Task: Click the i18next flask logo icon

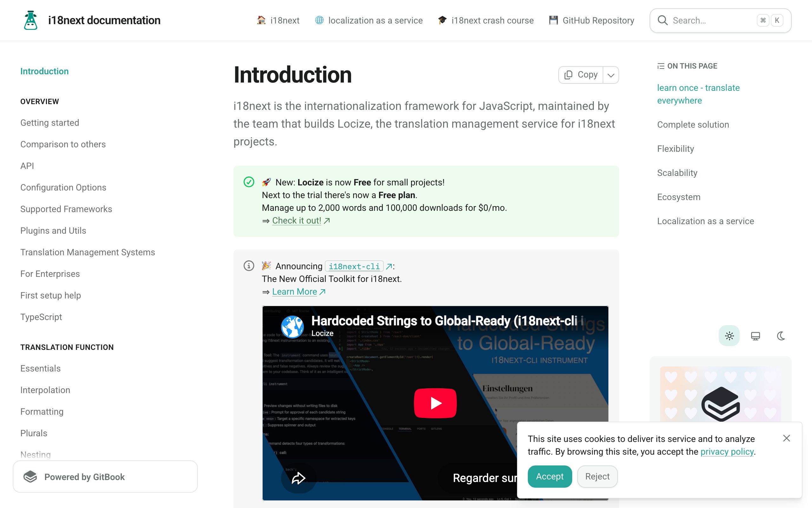Action: [30, 20]
